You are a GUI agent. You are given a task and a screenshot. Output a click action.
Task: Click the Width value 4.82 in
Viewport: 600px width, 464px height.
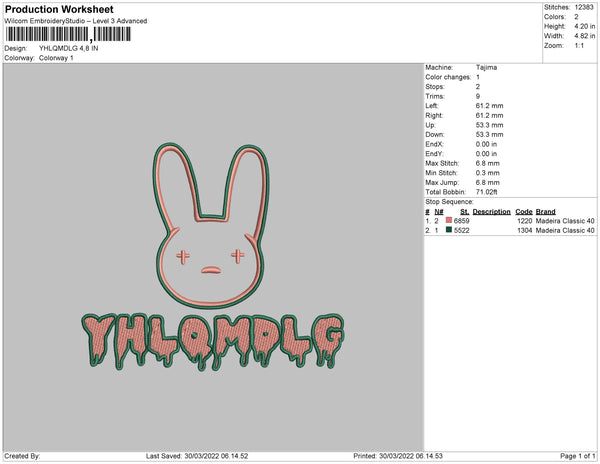click(585, 36)
